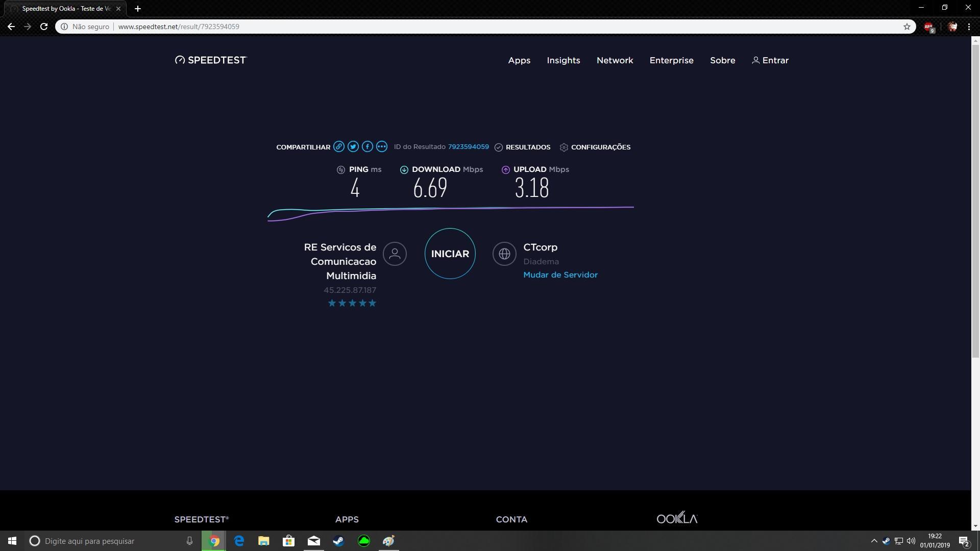Open the Enterprise menu item

tap(671, 60)
